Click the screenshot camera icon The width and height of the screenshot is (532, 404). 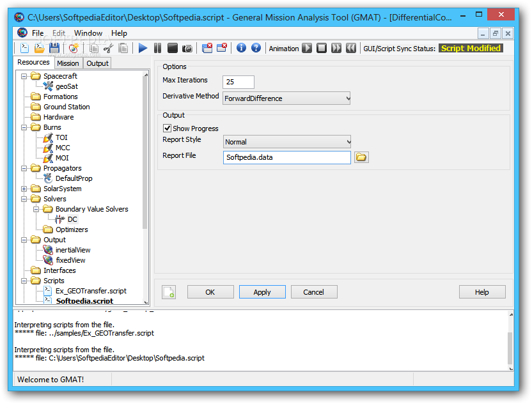pyautogui.click(x=187, y=49)
